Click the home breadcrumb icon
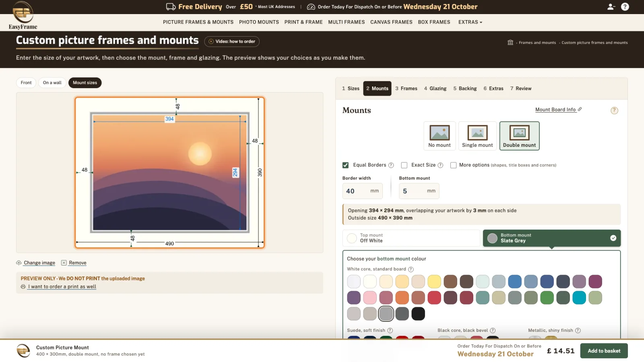 coord(510,42)
